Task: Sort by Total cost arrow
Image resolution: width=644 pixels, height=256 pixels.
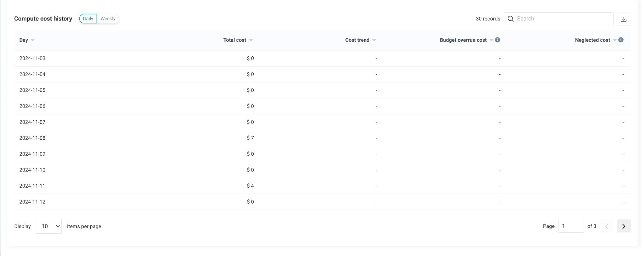Action: (251, 40)
